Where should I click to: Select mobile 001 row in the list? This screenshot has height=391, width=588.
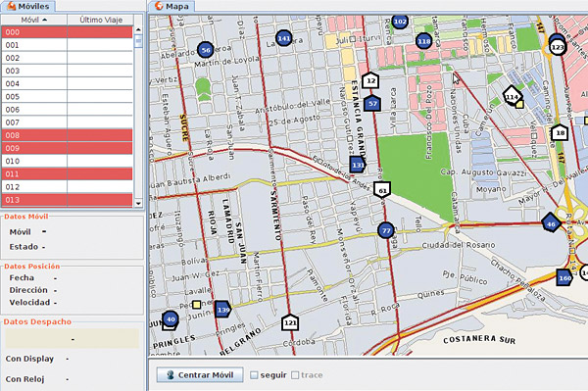[67, 45]
